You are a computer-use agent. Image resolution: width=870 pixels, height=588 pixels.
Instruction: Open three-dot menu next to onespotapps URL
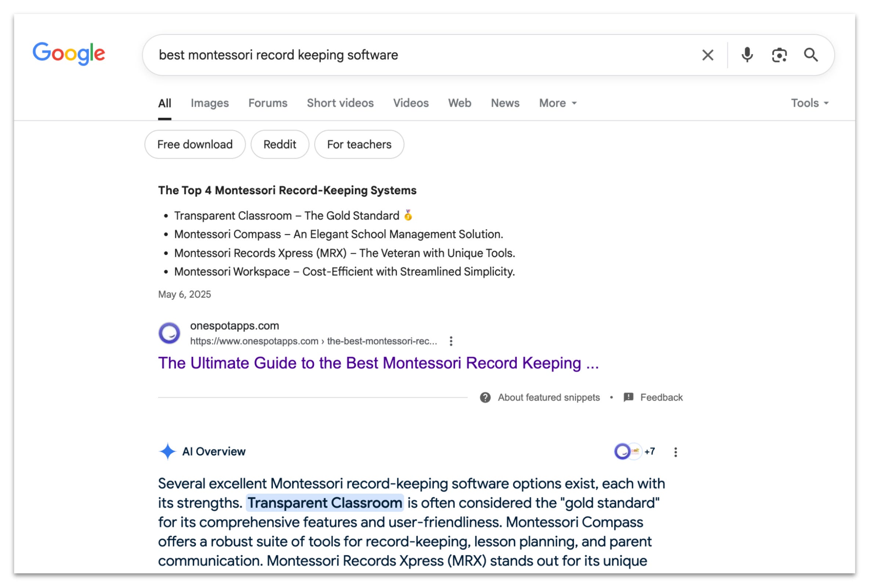(x=451, y=341)
